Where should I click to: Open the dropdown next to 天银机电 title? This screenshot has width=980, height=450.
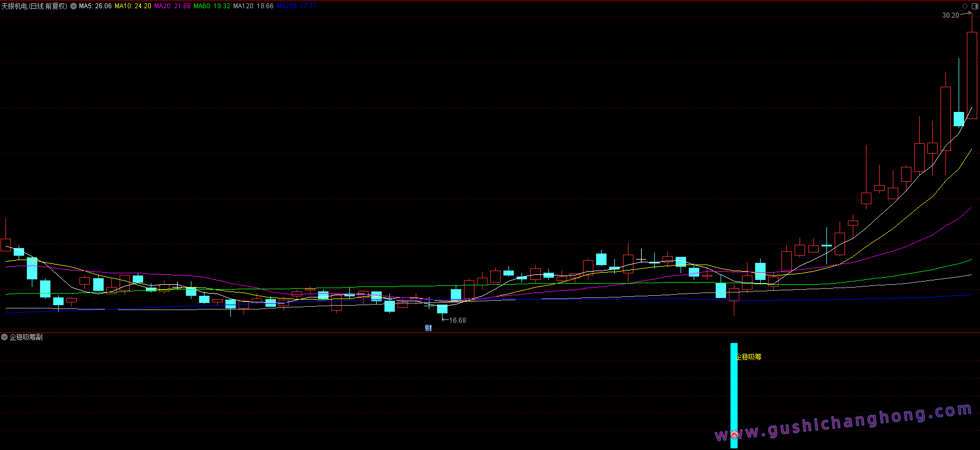[x=73, y=6]
